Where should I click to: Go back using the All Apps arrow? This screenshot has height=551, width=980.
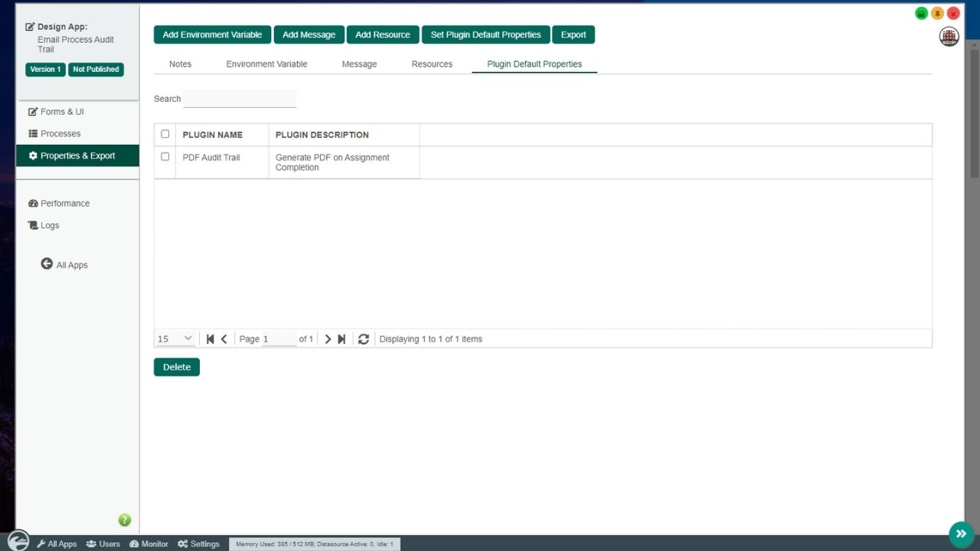tap(47, 264)
